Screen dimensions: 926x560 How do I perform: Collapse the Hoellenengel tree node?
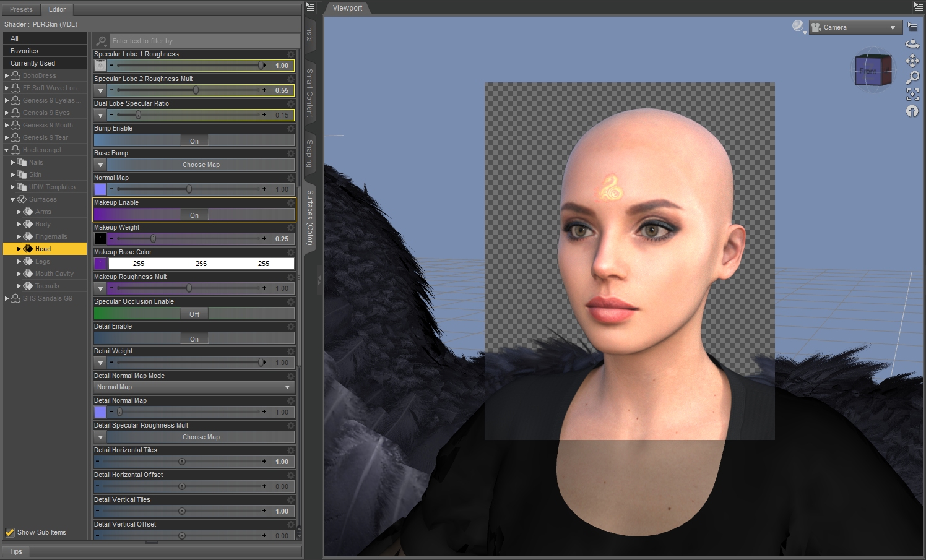coord(7,150)
